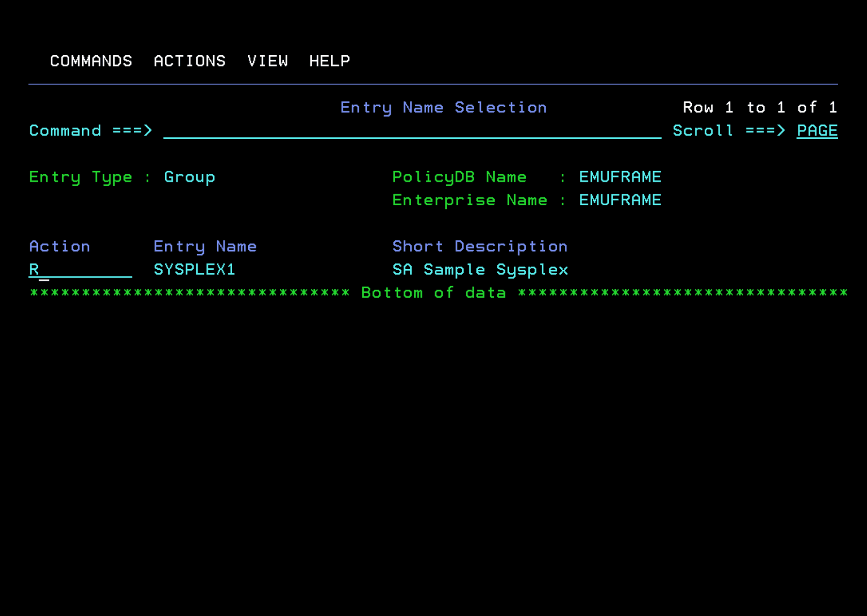Click the Entry Name column header
This screenshot has height=616, width=867.
tap(205, 246)
